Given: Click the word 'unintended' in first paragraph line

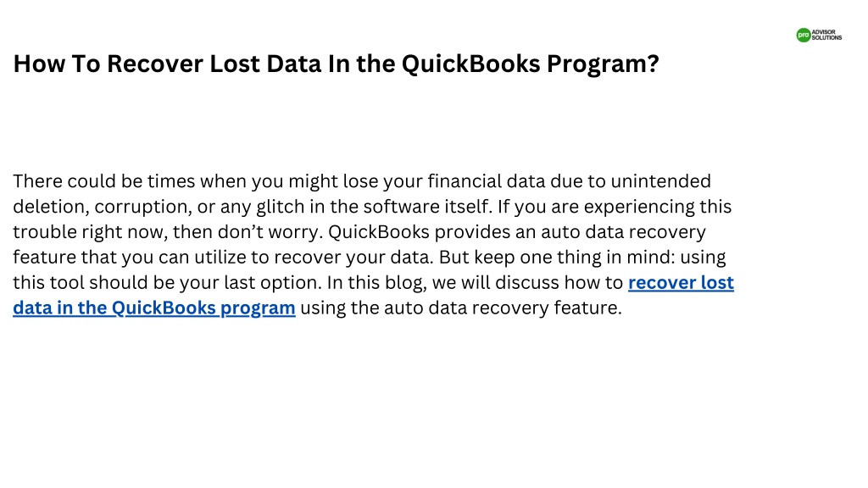Looking at the screenshot, I should [660, 181].
